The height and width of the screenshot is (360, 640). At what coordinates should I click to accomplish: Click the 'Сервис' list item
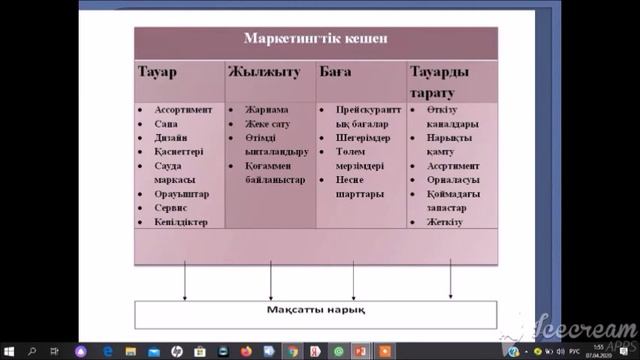[171, 208]
